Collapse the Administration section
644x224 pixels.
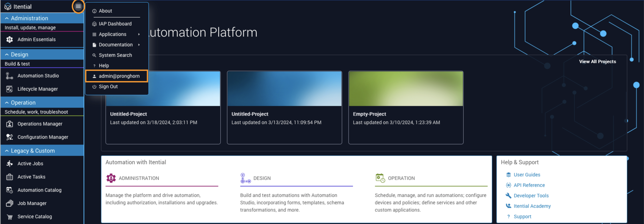click(7, 18)
